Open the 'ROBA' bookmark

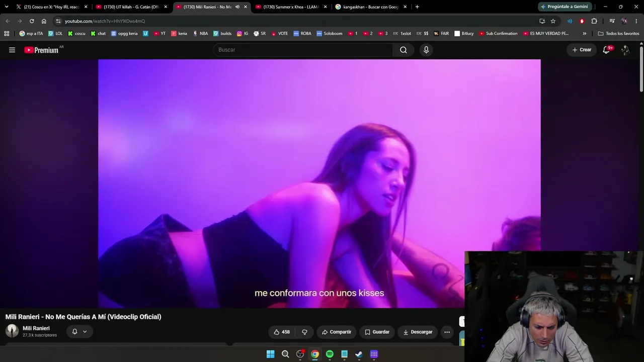click(302, 34)
